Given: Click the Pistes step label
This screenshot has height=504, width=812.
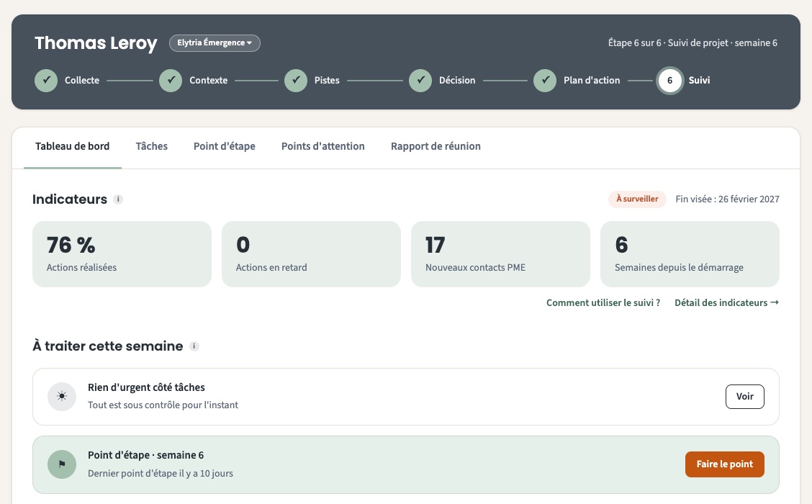Looking at the screenshot, I should point(327,81).
